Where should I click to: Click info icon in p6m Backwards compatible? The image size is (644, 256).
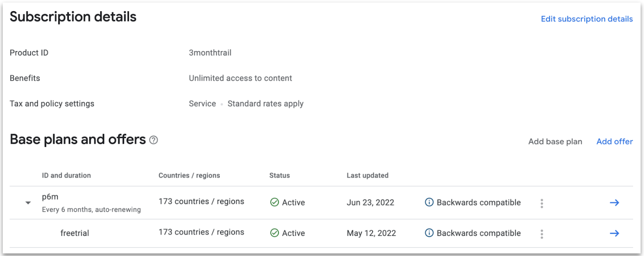click(x=429, y=202)
